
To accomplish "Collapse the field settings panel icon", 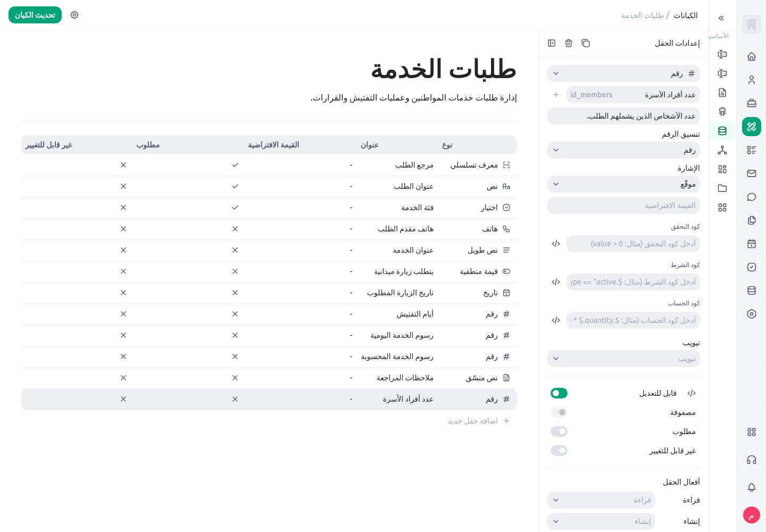I will (x=552, y=43).
